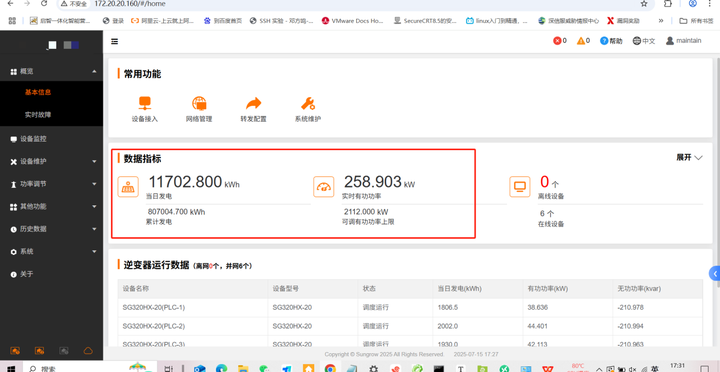
Task: Open the maintain user account
Action: (683, 40)
